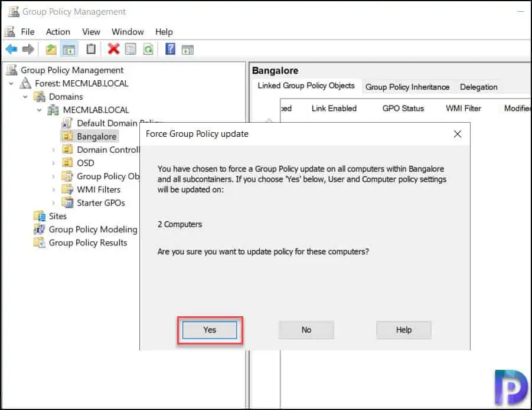Select Bangalore in the tree
Image resolution: width=532 pixels, height=410 pixels.
pos(97,136)
